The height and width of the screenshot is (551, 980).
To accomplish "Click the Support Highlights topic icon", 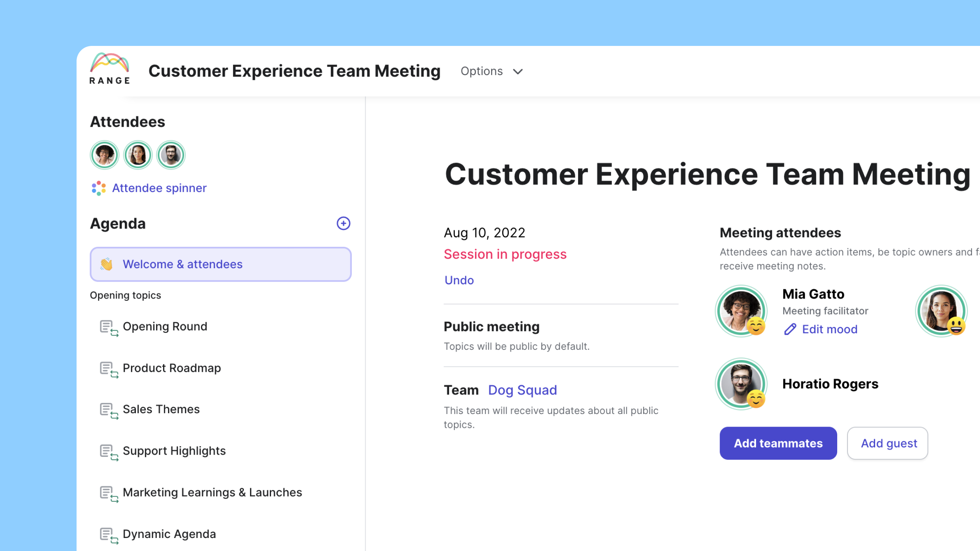I will click(109, 453).
